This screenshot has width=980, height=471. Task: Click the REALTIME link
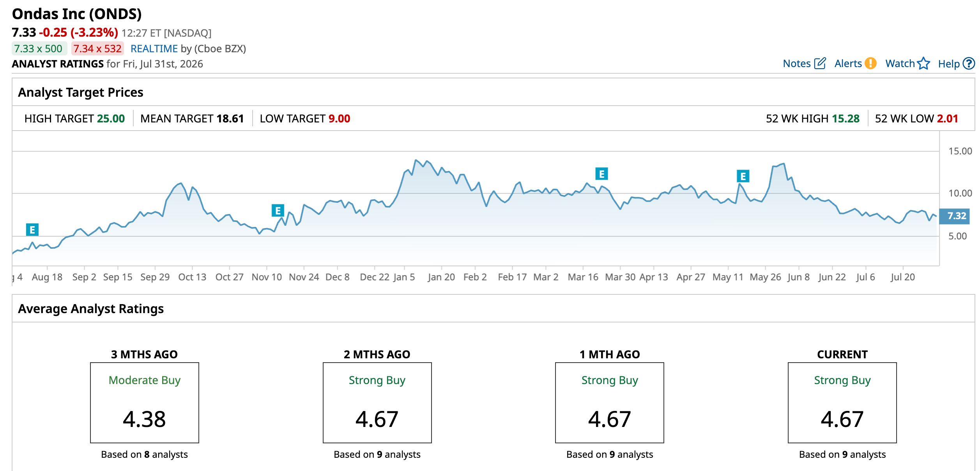point(154,49)
